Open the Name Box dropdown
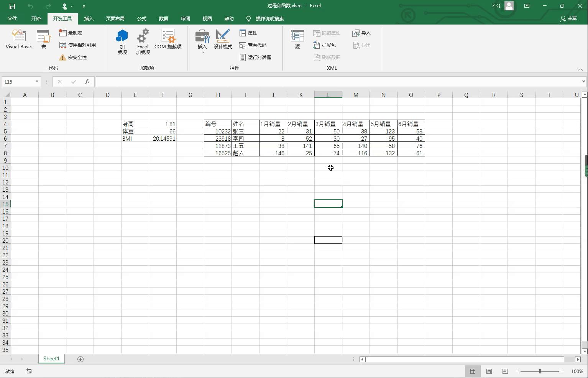 pyautogui.click(x=37, y=82)
